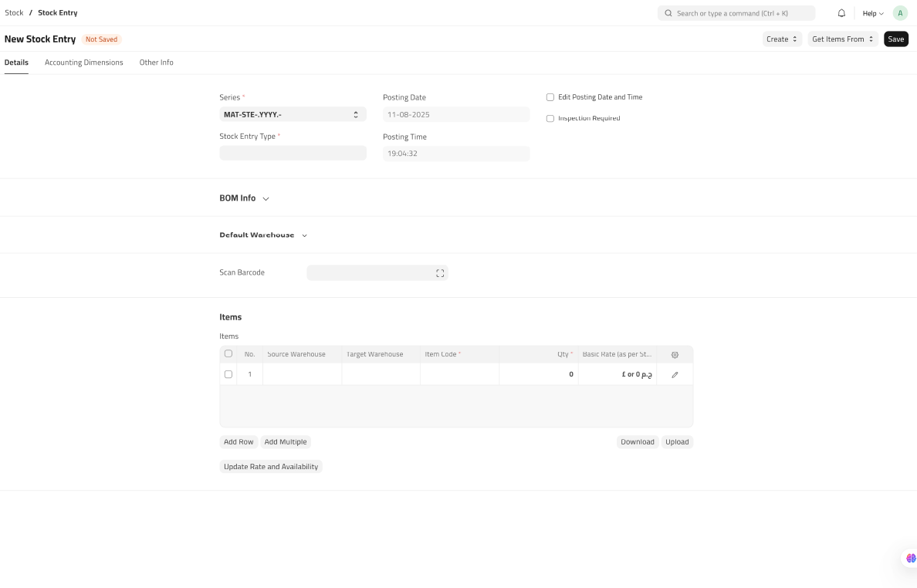Click the Add Row button
The width and height of the screenshot is (917, 588).
239,442
